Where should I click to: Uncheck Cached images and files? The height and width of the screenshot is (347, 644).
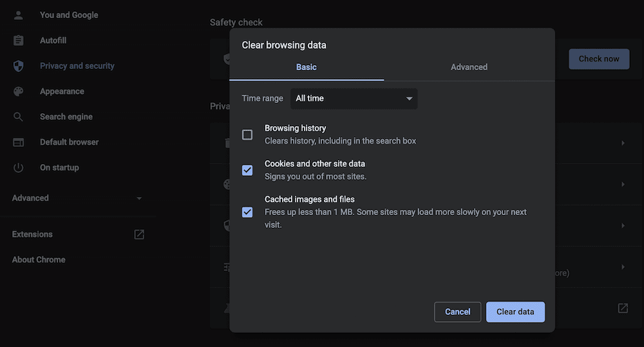(247, 212)
